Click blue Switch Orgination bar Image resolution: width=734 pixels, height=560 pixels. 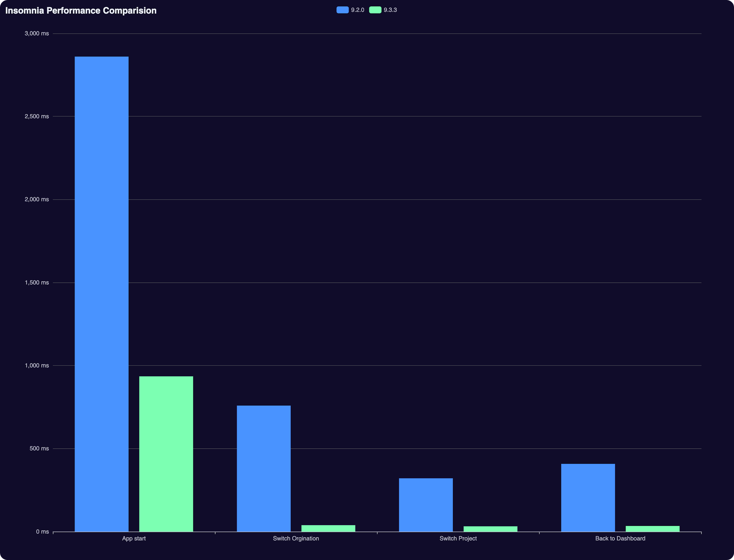tap(263, 468)
